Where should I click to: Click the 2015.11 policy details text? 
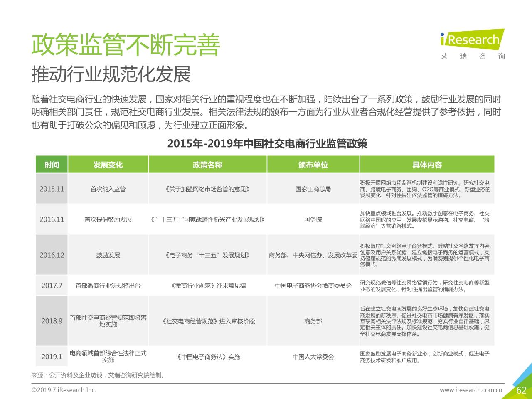pos(425,189)
